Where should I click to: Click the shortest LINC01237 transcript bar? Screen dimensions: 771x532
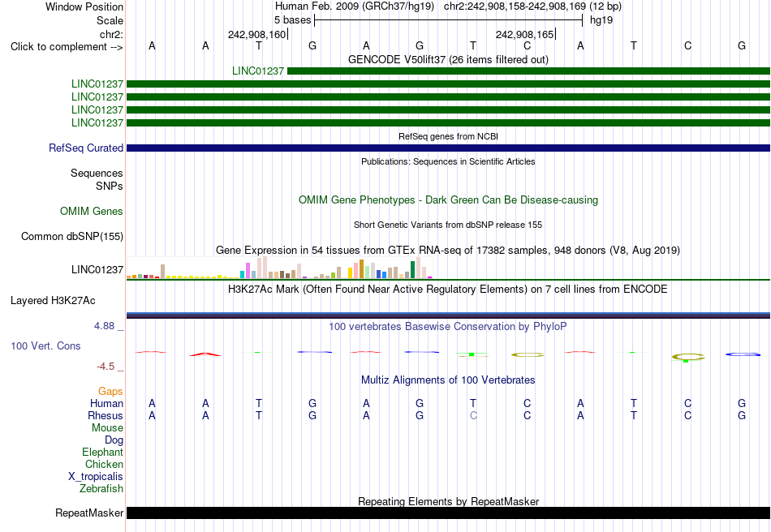pyautogui.click(x=528, y=71)
